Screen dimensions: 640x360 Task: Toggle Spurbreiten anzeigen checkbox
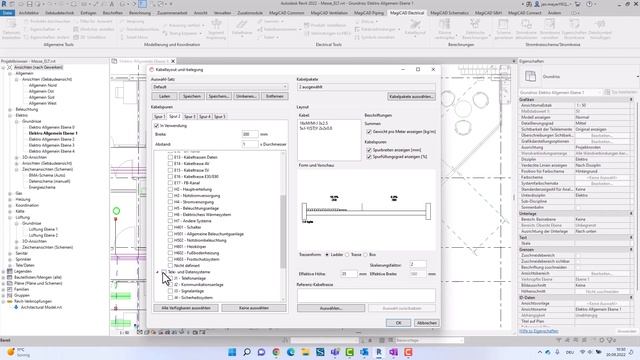[369, 150]
